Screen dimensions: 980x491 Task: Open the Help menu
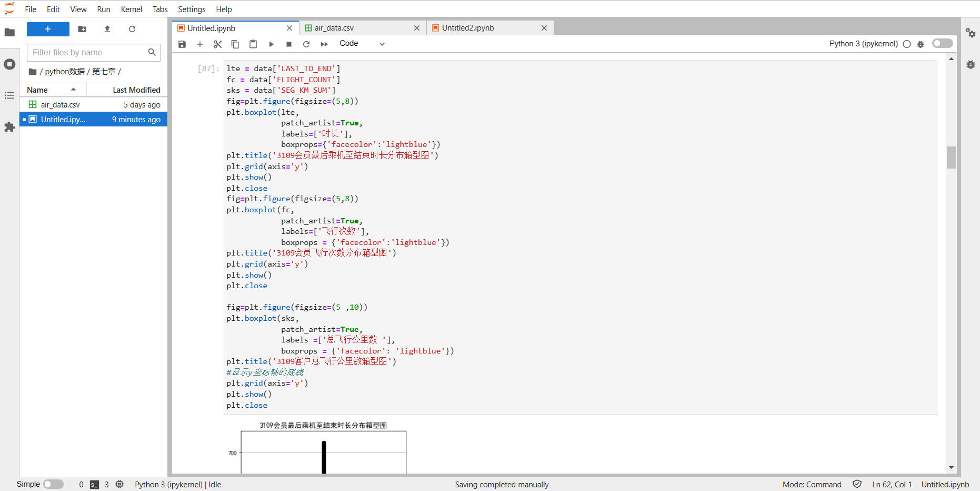click(224, 9)
